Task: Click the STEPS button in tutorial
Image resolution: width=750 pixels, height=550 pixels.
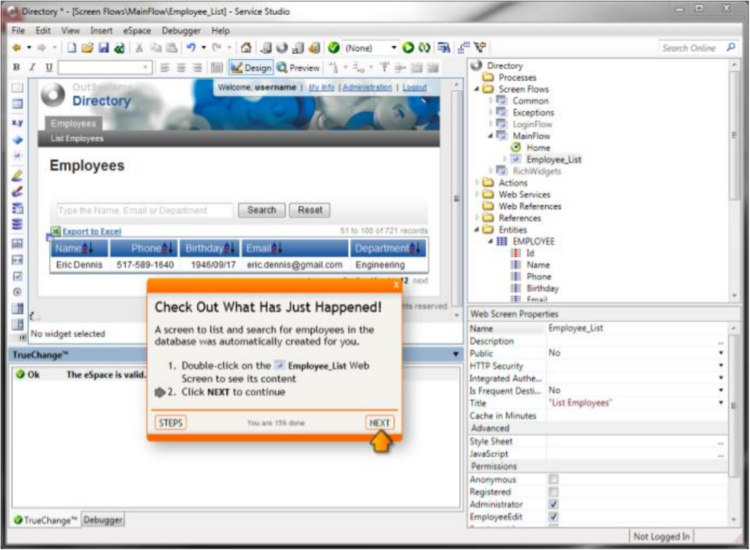Action: click(x=170, y=423)
